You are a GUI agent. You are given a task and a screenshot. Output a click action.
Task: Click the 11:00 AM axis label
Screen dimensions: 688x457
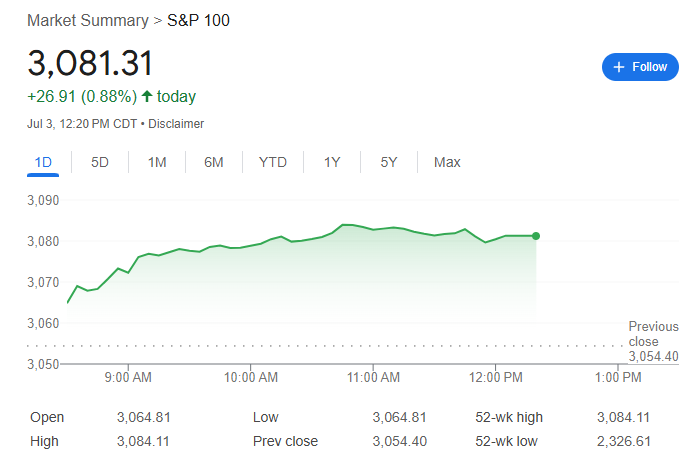(373, 377)
